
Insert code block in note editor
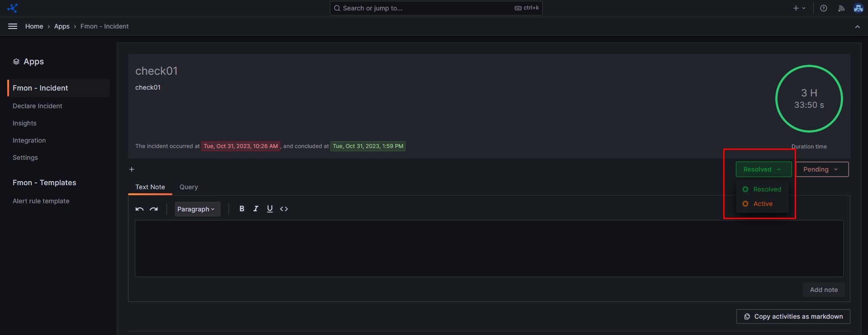(284, 209)
